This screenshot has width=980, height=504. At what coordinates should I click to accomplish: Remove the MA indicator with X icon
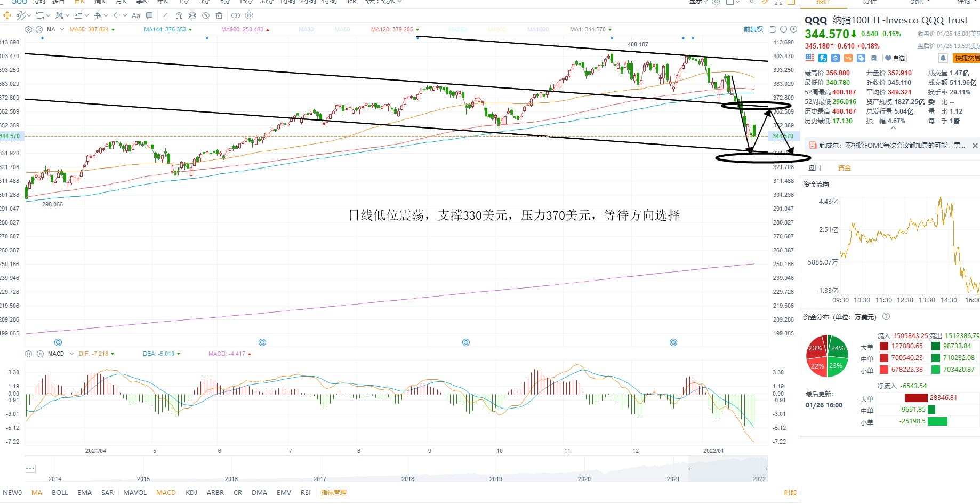[x=40, y=29]
